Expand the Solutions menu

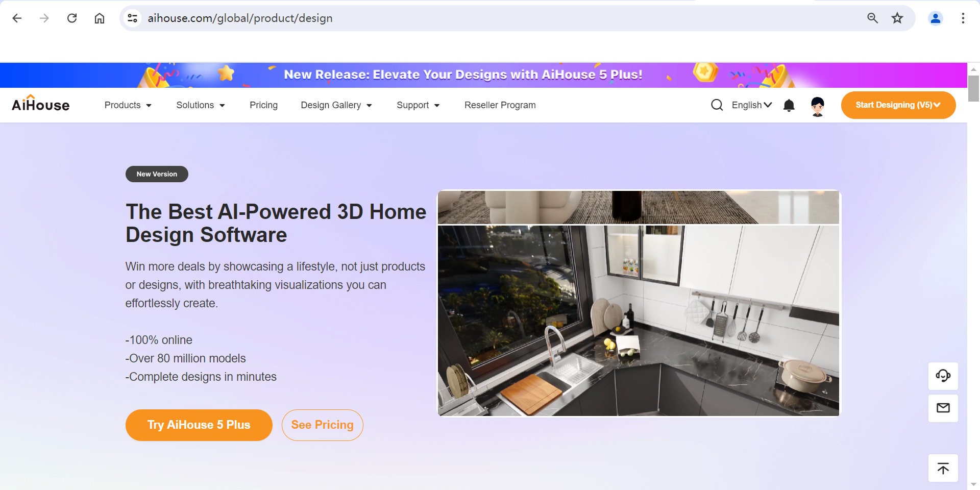(201, 105)
